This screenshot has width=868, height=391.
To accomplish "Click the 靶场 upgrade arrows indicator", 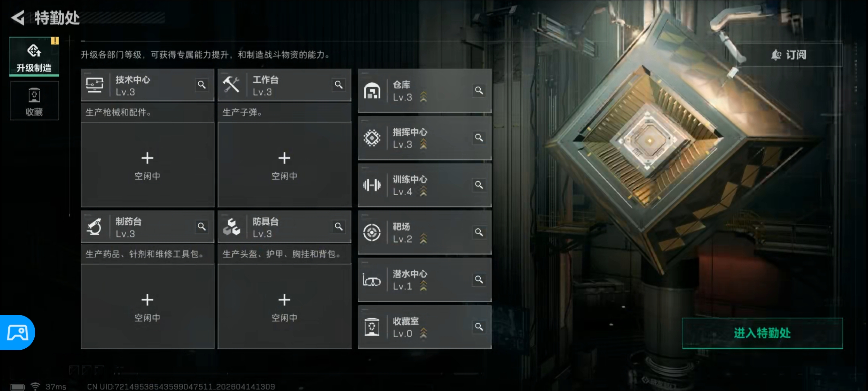I will (x=424, y=239).
